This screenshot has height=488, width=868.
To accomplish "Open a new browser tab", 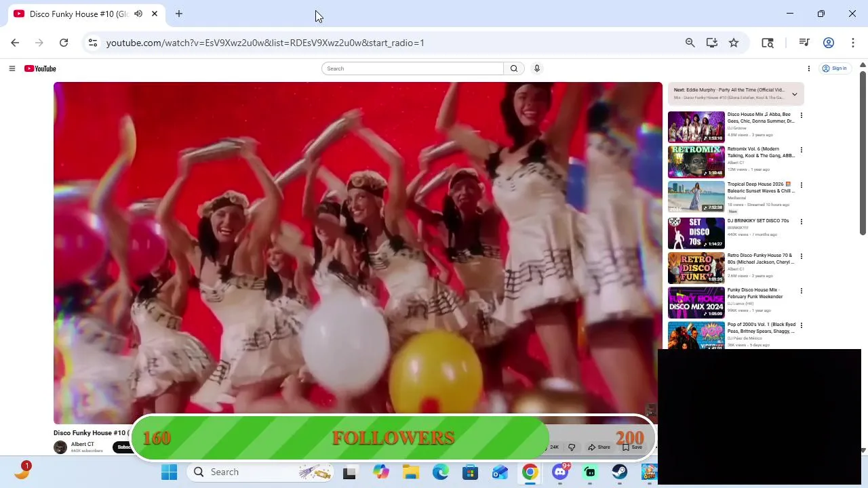I will point(179,14).
